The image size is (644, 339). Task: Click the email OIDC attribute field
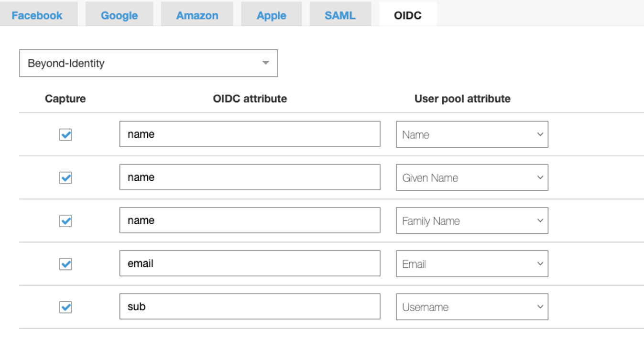(250, 263)
